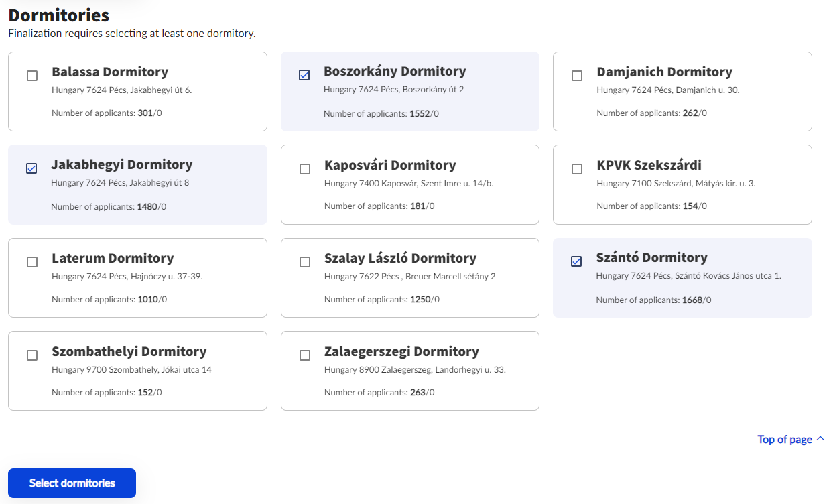Deselect the Jakabhegyi Dormitory checkbox
Screen dimensions: 829x504
31,168
